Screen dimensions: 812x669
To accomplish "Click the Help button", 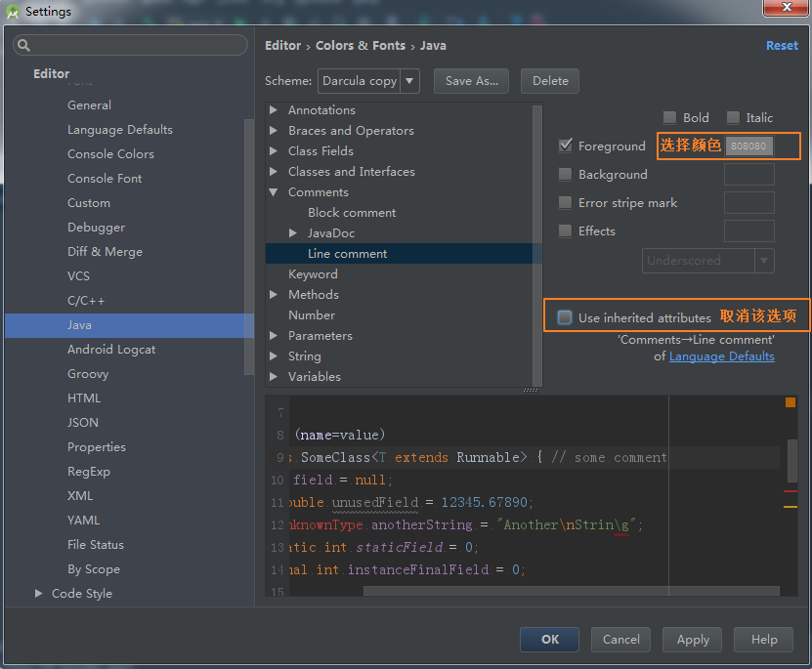I will 764,640.
